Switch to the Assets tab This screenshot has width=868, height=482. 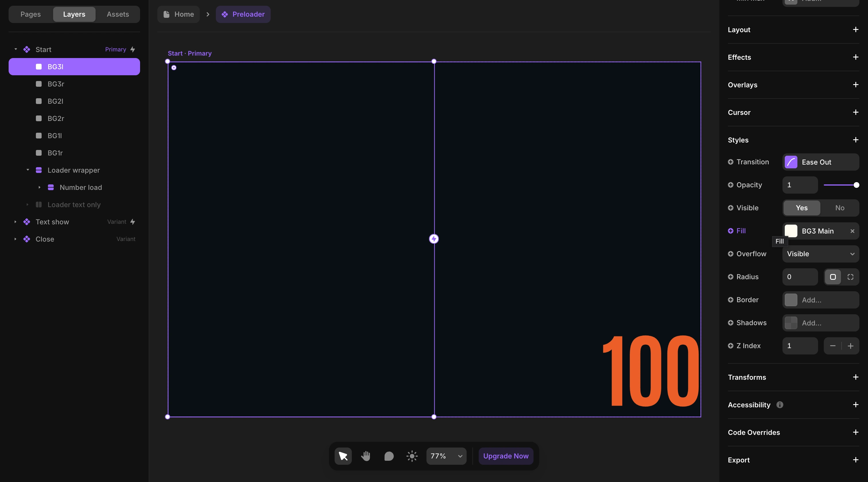click(x=117, y=14)
